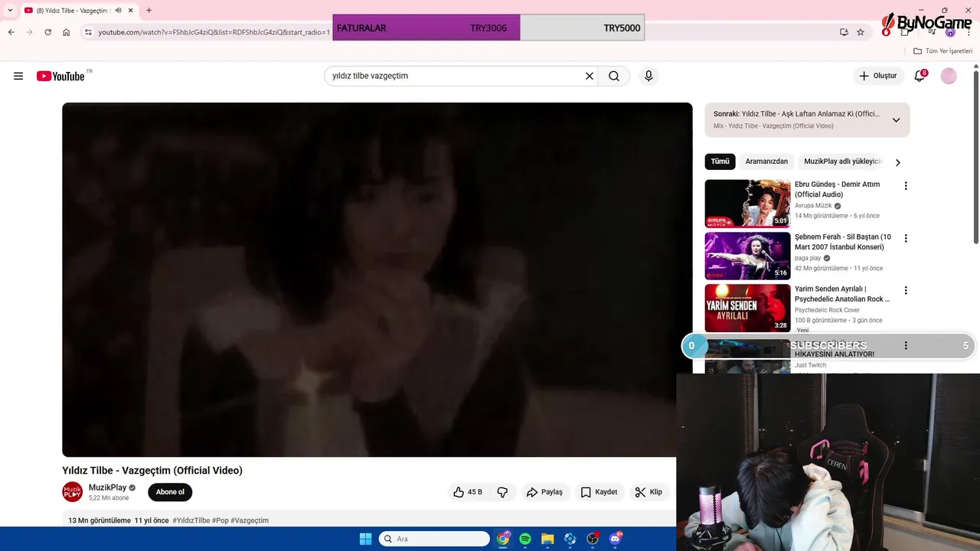Image resolution: width=980 pixels, height=551 pixels.
Task: Switch to Chrome in the taskbar
Action: [x=503, y=539]
